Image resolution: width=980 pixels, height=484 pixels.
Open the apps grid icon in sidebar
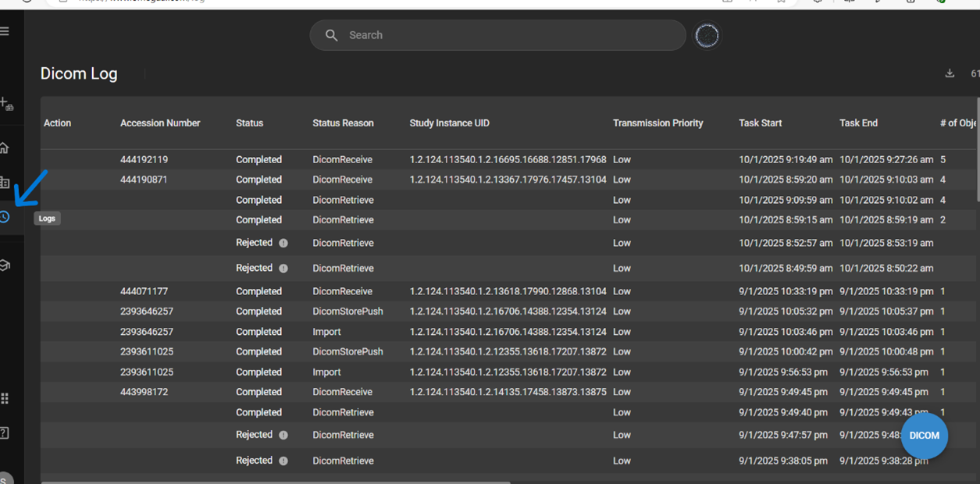5,399
